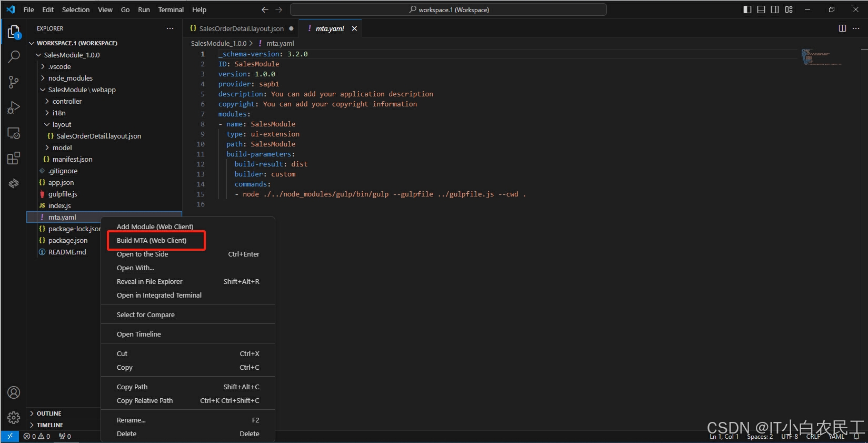Open README.md in explorer

pyautogui.click(x=64, y=252)
